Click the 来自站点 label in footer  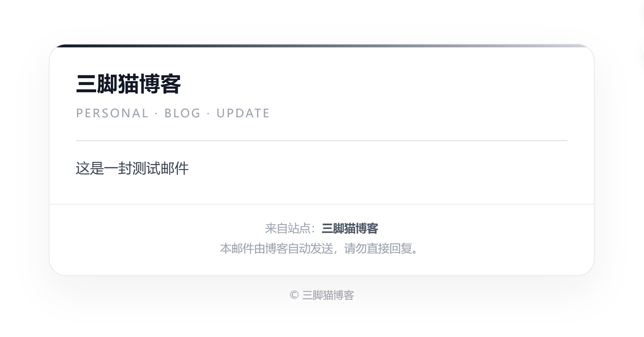(287, 228)
